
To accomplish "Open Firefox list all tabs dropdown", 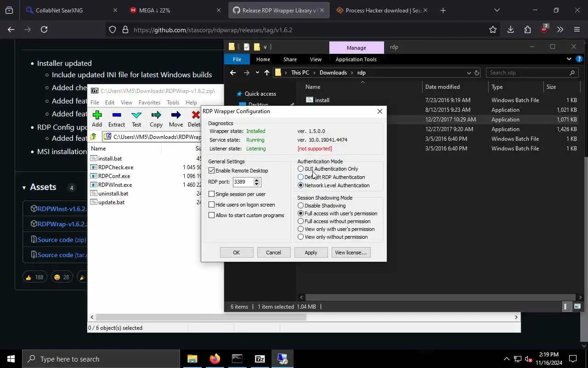I will (x=497, y=10).
